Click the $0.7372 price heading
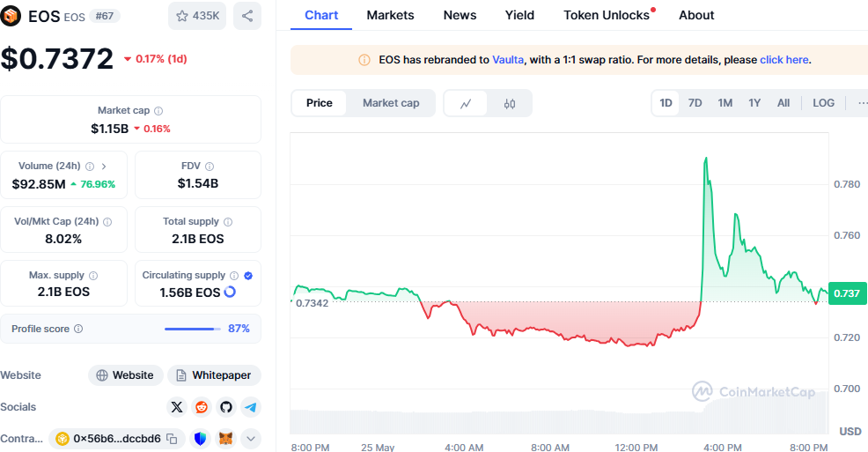 [x=57, y=59]
